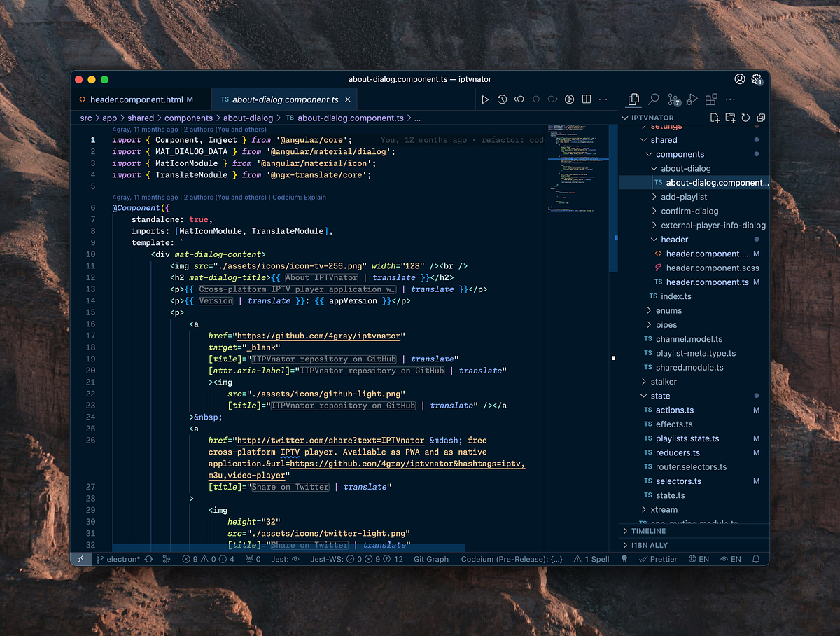Open the Extensions view
This screenshot has height=636, width=840.
click(710, 99)
